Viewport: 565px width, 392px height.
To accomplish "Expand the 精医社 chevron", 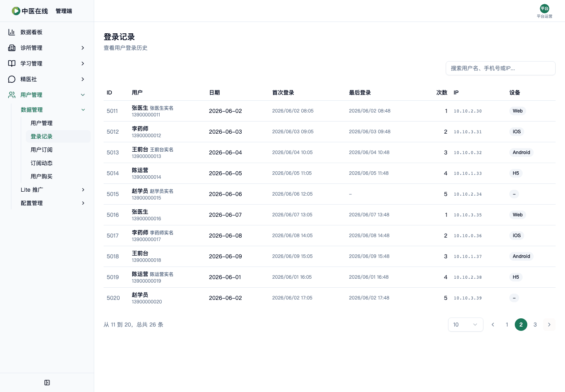I will 83,79.
